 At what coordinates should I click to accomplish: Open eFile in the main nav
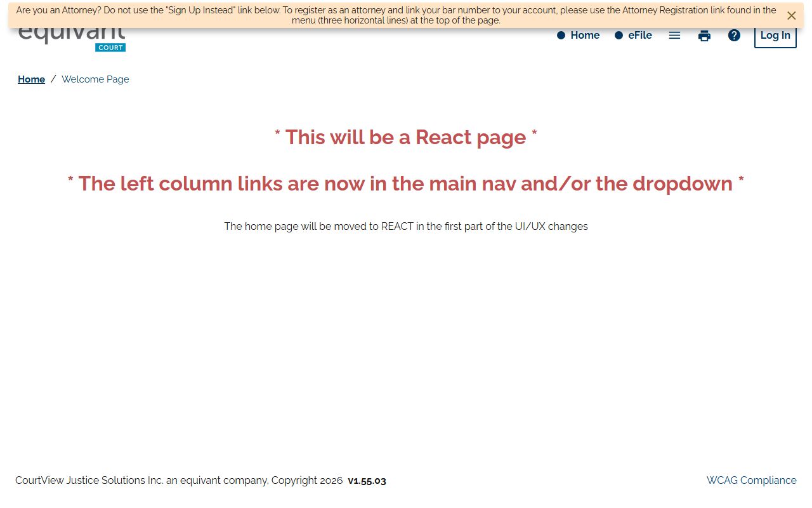(633, 36)
